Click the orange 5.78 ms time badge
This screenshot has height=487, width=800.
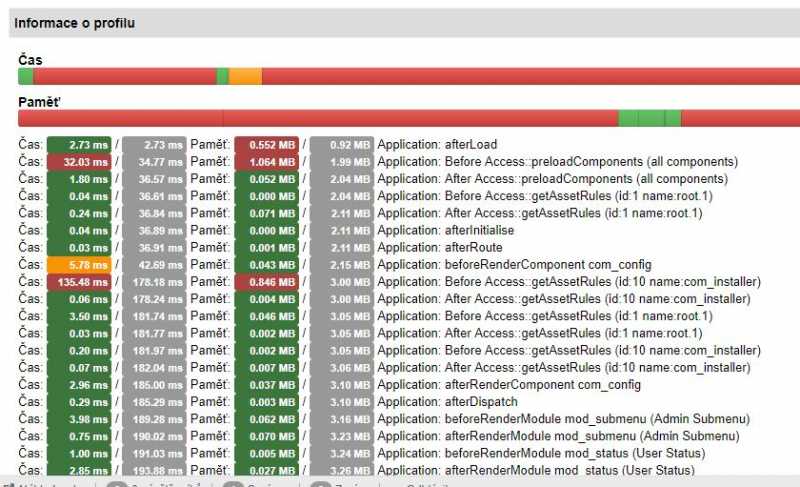pyautogui.click(x=79, y=265)
